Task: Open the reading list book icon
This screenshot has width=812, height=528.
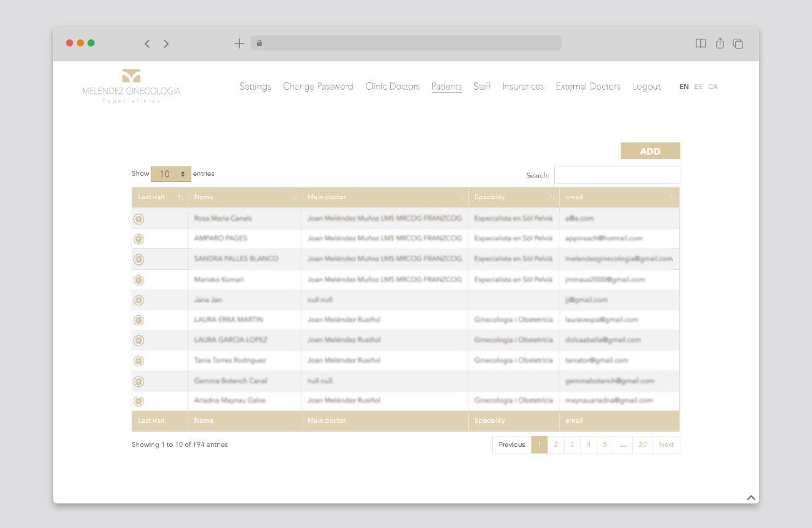Action: coord(701,43)
